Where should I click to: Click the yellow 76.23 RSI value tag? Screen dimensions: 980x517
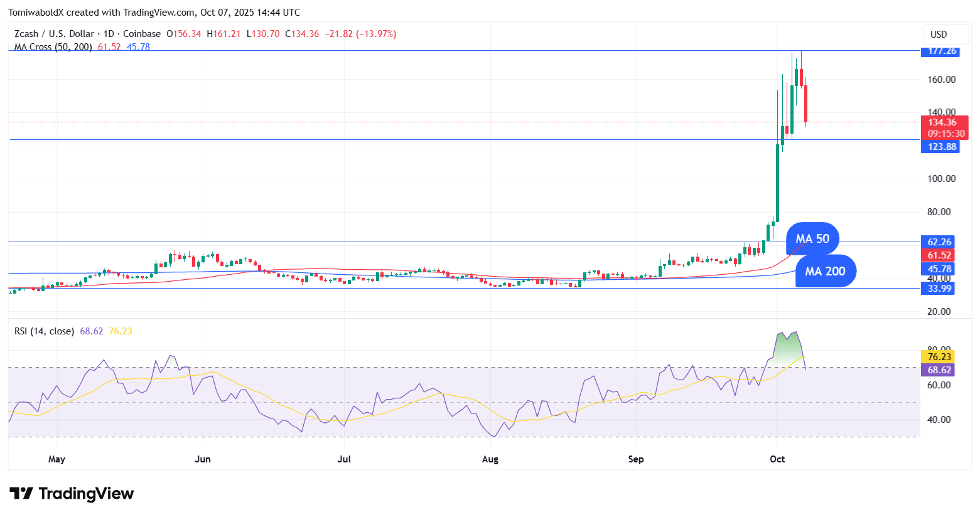pos(940,357)
